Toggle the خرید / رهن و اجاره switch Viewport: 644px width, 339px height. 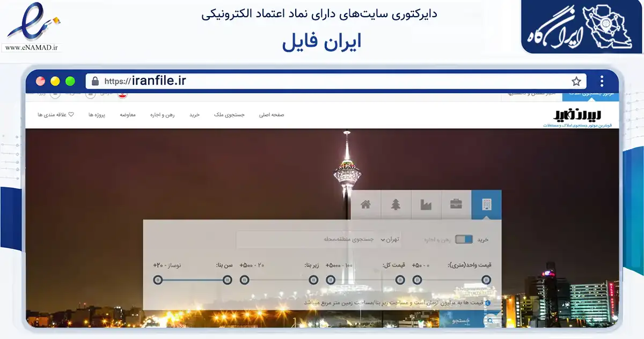(x=464, y=240)
